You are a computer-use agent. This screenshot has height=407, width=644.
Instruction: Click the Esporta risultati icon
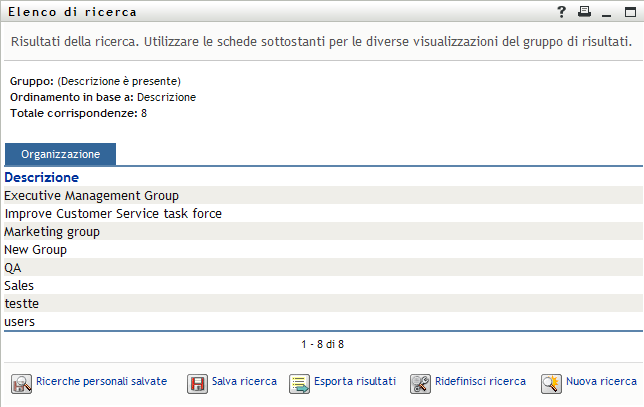coord(299,383)
